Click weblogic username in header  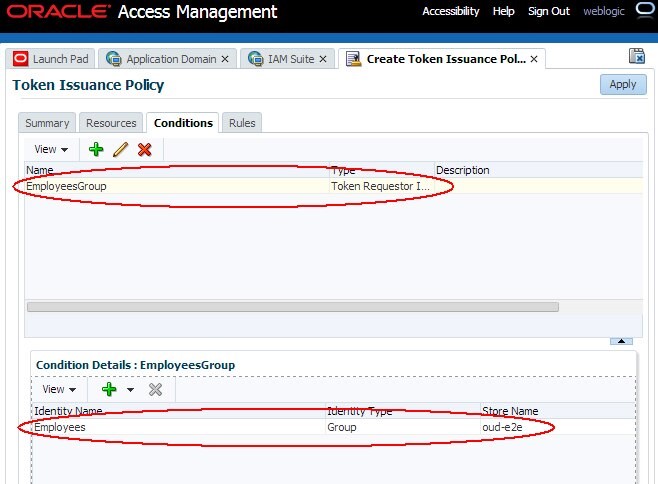click(x=604, y=11)
